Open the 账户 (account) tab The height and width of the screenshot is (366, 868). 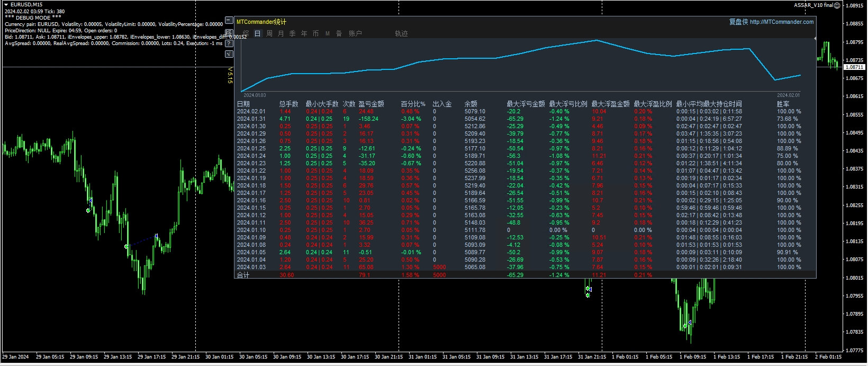click(x=355, y=33)
